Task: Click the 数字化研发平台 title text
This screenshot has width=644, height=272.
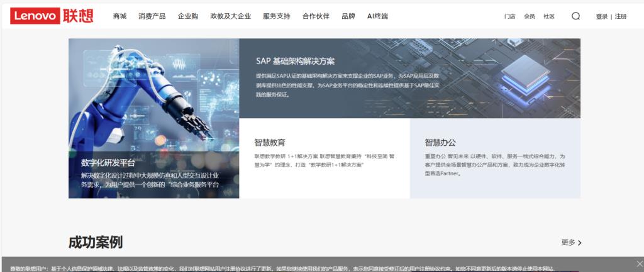Action: (x=108, y=163)
